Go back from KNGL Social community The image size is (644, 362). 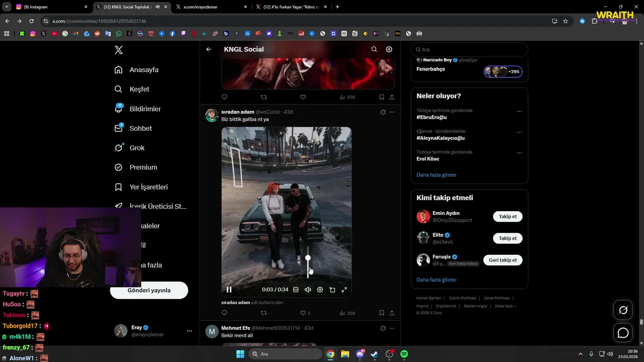click(x=209, y=49)
